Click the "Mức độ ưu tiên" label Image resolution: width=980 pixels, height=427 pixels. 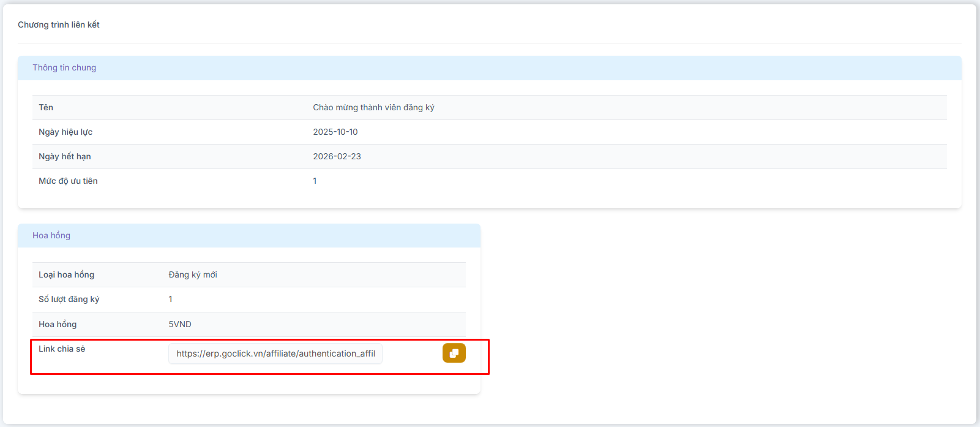coord(68,181)
